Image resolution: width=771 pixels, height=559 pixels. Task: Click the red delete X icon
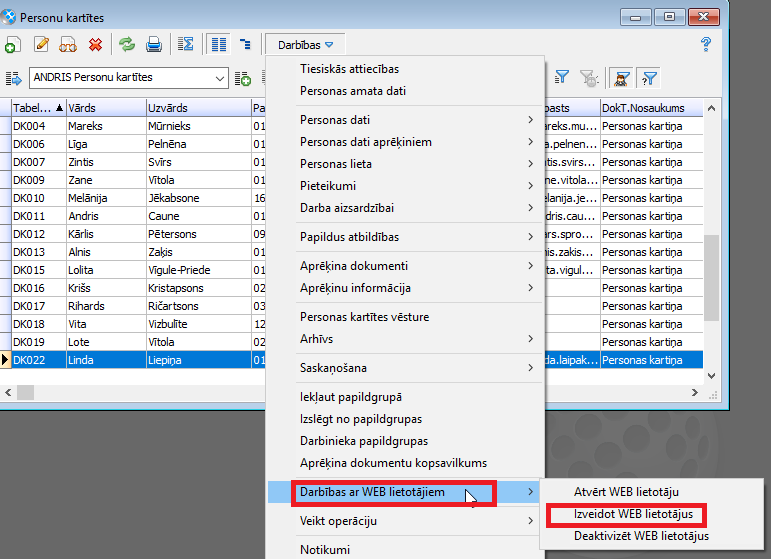95,44
